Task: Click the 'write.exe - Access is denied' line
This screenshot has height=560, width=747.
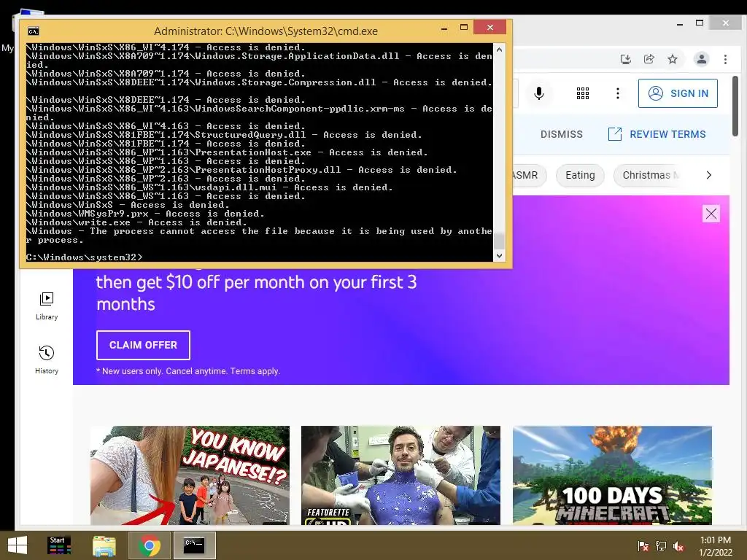Action: click(136, 222)
